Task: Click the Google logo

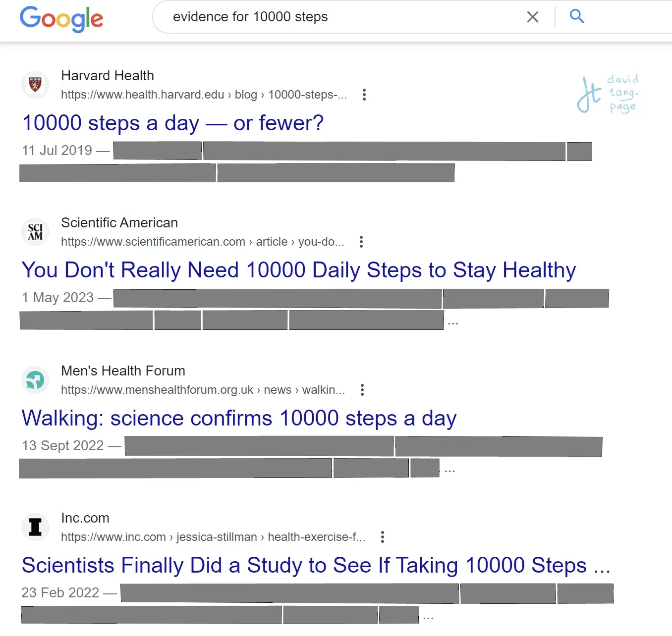Action: click(x=61, y=19)
